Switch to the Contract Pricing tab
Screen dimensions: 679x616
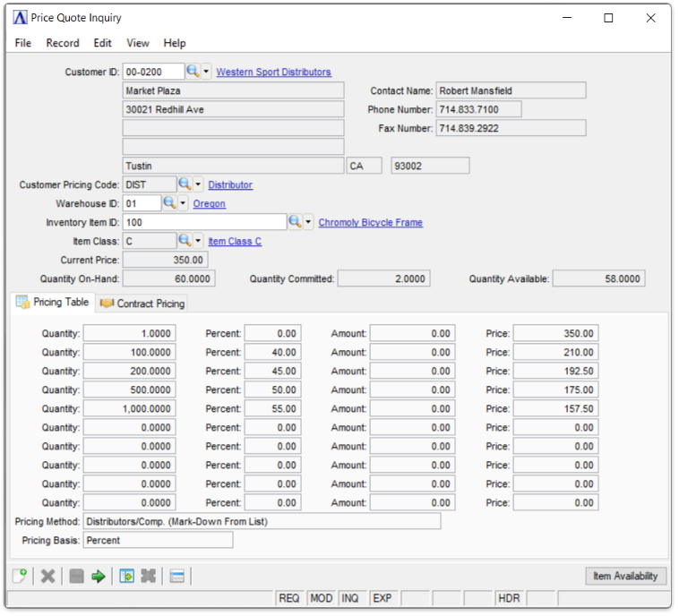click(x=143, y=304)
